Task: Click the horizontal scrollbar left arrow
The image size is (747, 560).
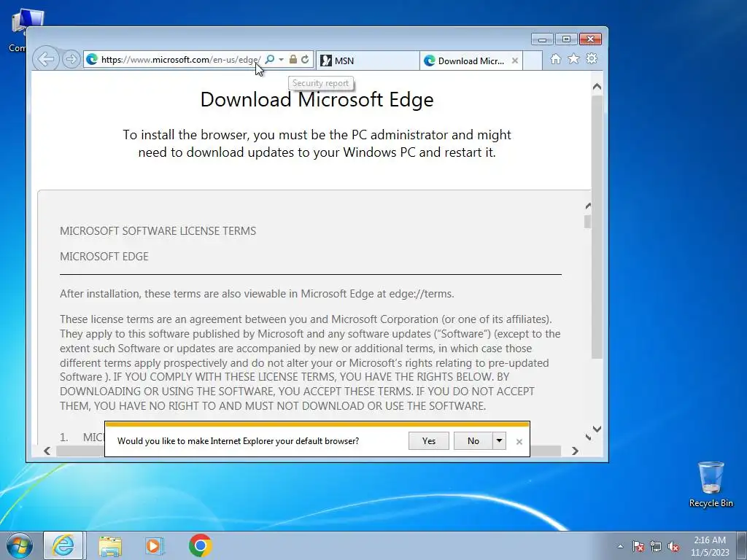Action: pos(47,451)
